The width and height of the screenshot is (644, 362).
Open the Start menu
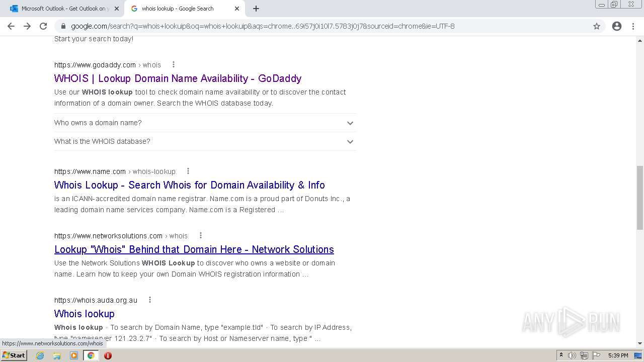point(14,355)
